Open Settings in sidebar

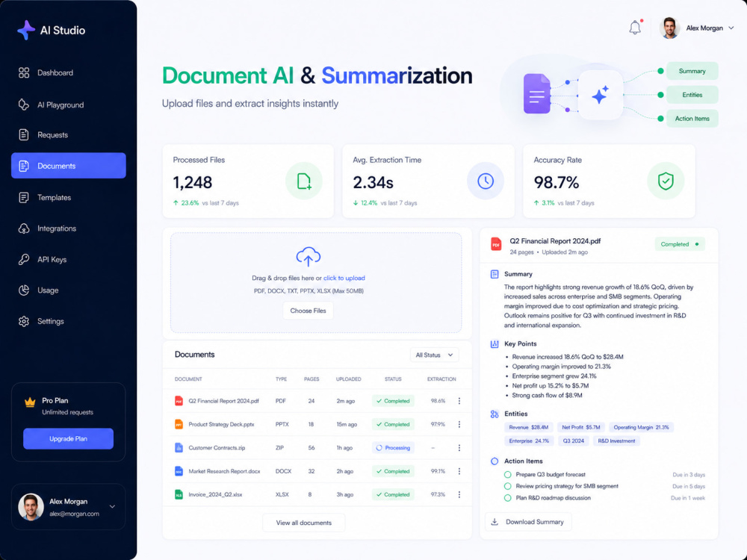69,321
